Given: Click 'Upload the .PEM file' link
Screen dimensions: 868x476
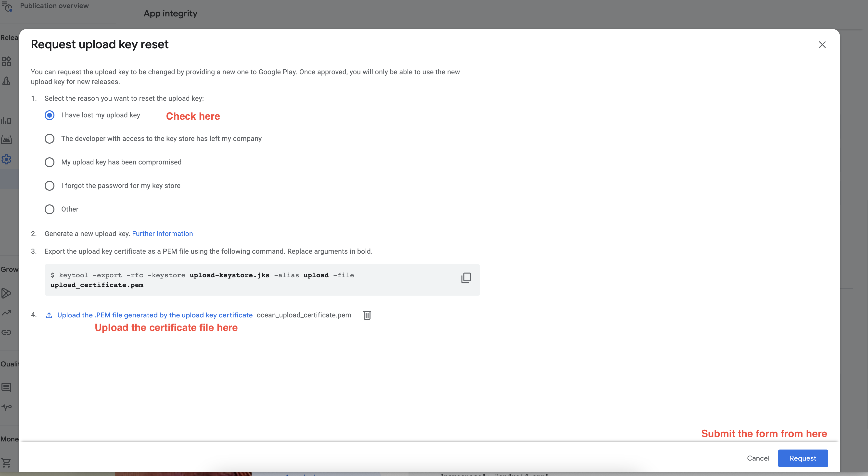Looking at the screenshot, I should (155, 315).
